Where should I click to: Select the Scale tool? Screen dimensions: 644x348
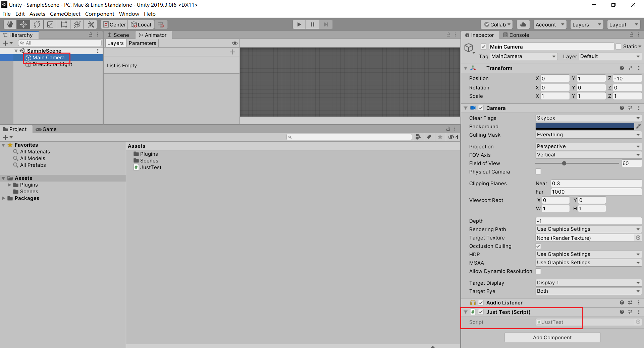50,24
